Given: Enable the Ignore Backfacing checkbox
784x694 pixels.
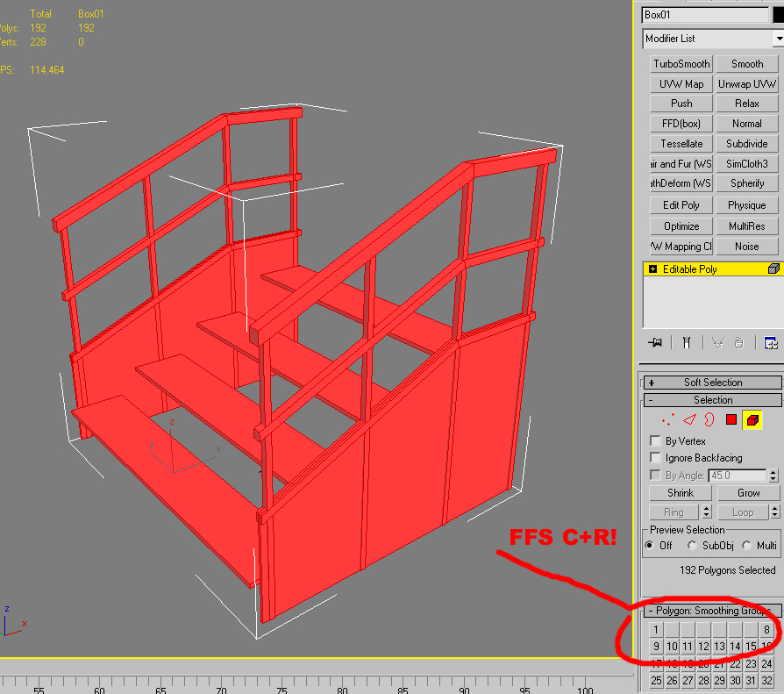Looking at the screenshot, I should point(654,457).
